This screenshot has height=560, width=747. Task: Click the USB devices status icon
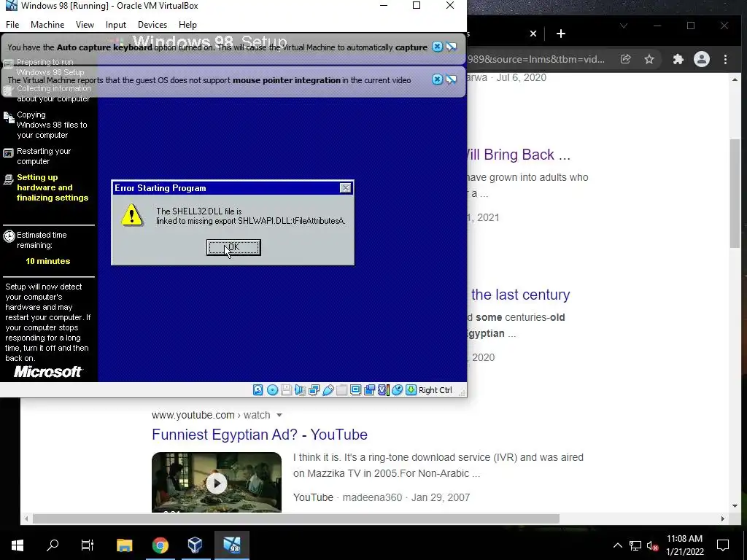coord(328,390)
